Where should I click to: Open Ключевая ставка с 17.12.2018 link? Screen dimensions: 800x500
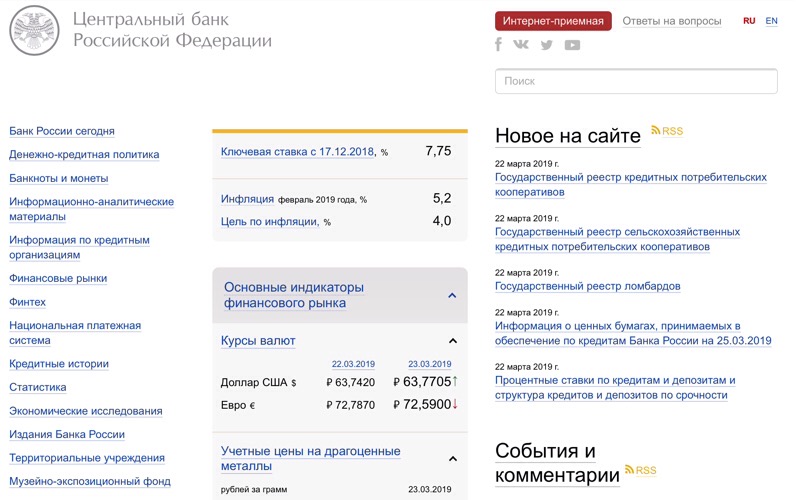click(298, 152)
